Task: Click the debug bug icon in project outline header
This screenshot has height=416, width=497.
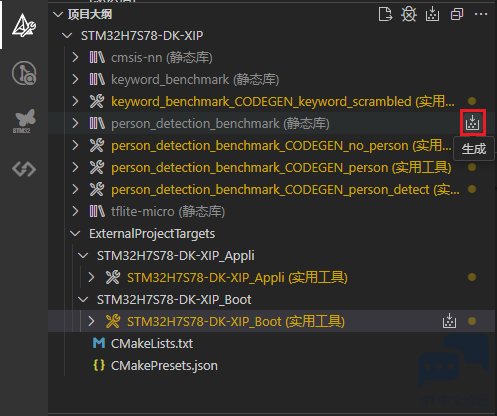Action: coord(409,14)
